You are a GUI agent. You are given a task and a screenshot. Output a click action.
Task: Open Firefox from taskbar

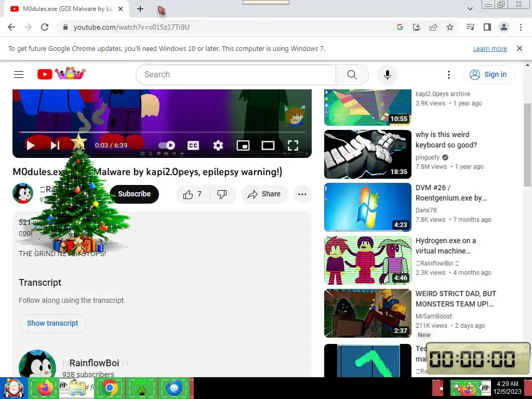pyautogui.click(x=45, y=388)
